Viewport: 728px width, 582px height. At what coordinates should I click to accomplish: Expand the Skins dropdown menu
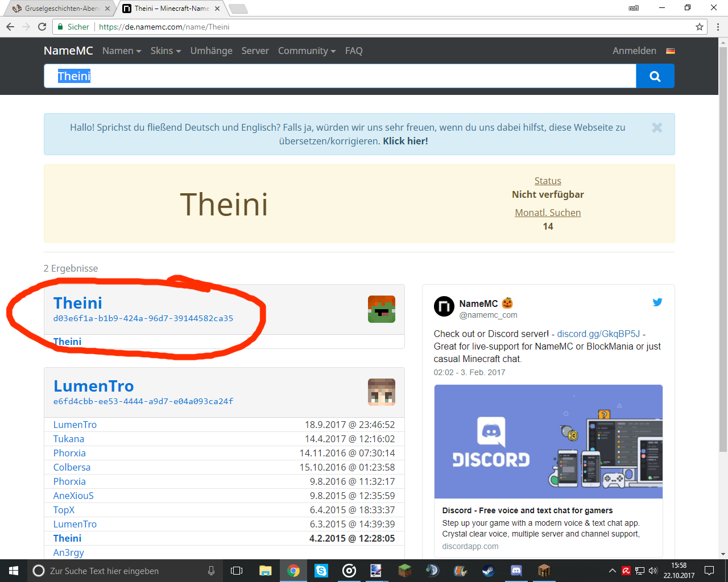coord(166,51)
